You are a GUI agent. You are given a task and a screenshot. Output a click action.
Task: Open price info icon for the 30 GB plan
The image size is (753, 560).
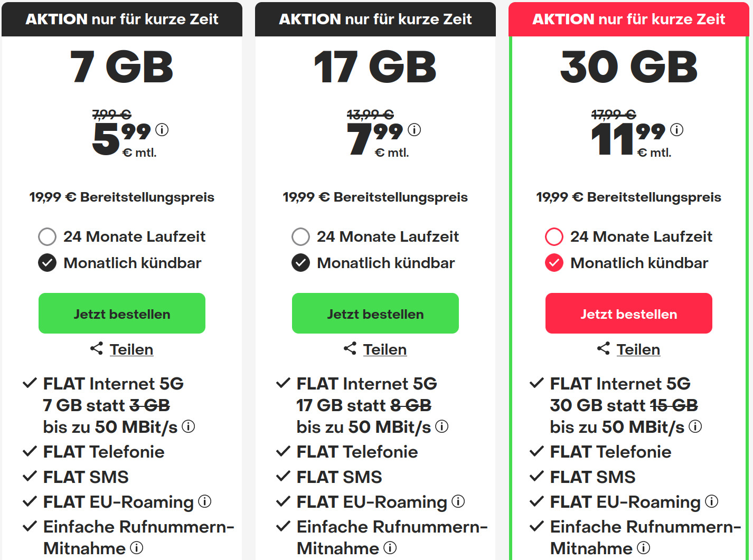677,129
